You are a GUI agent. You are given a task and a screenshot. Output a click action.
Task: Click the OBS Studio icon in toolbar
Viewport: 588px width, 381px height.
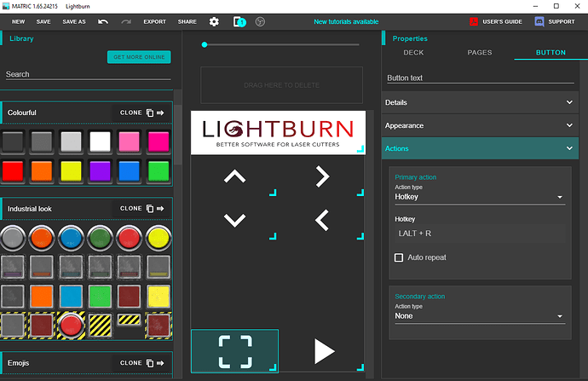(260, 22)
